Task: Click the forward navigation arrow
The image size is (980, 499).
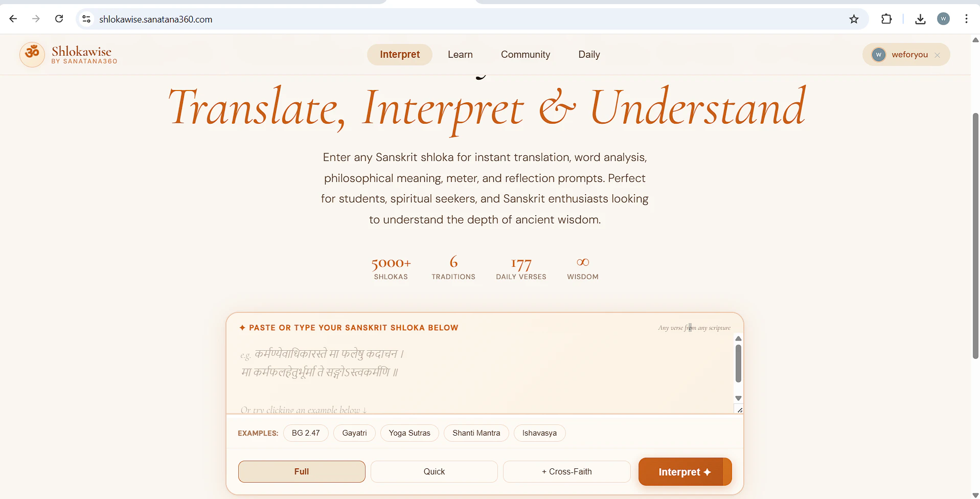Action: coord(36,19)
